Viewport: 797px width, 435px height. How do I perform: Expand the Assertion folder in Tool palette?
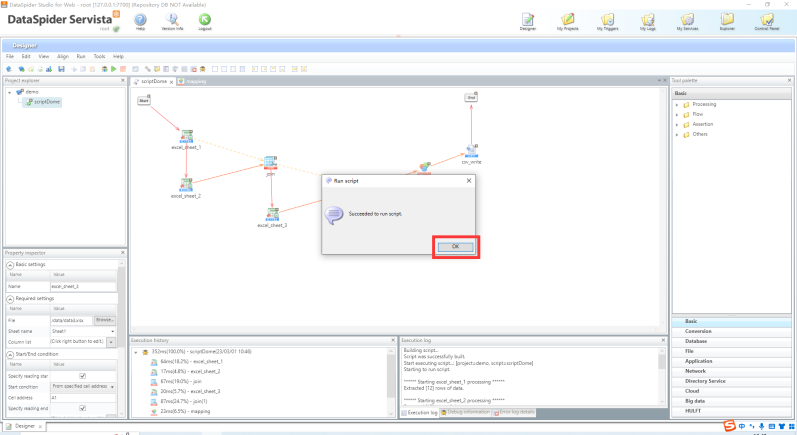[x=677, y=125]
